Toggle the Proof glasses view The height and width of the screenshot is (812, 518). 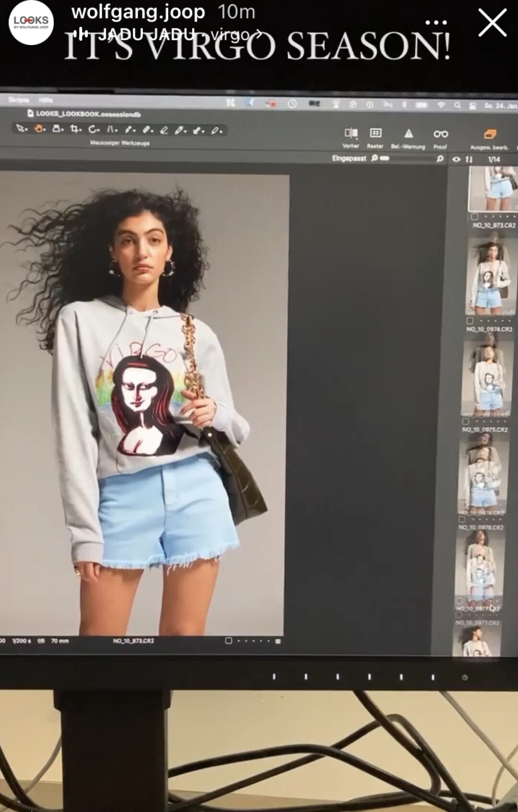pyautogui.click(x=440, y=138)
